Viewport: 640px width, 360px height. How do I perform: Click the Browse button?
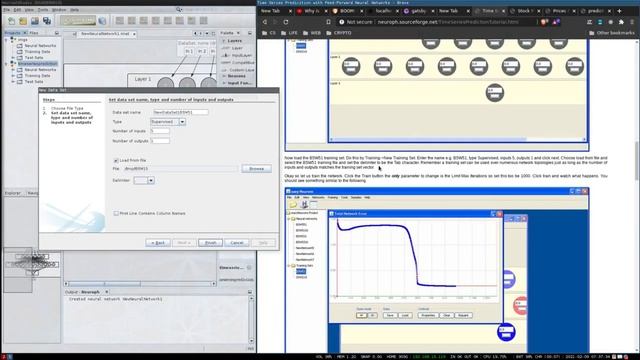[x=256, y=169]
